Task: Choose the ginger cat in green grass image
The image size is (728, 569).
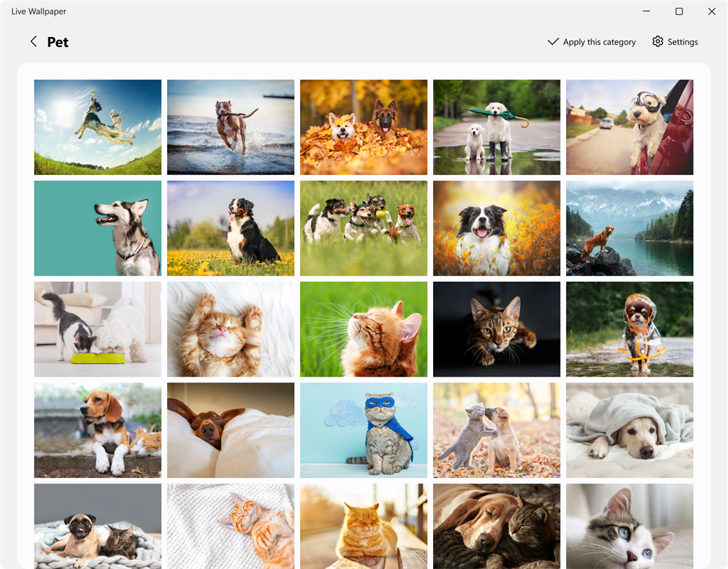Action: pyautogui.click(x=363, y=330)
